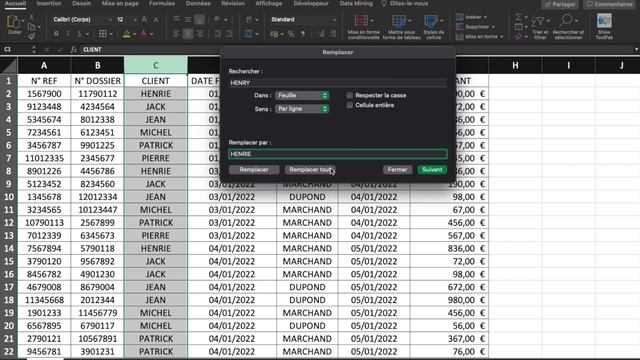Viewport: 640px width, 360px height.
Task: Click the yellow fill color swatch
Action: click(127, 35)
